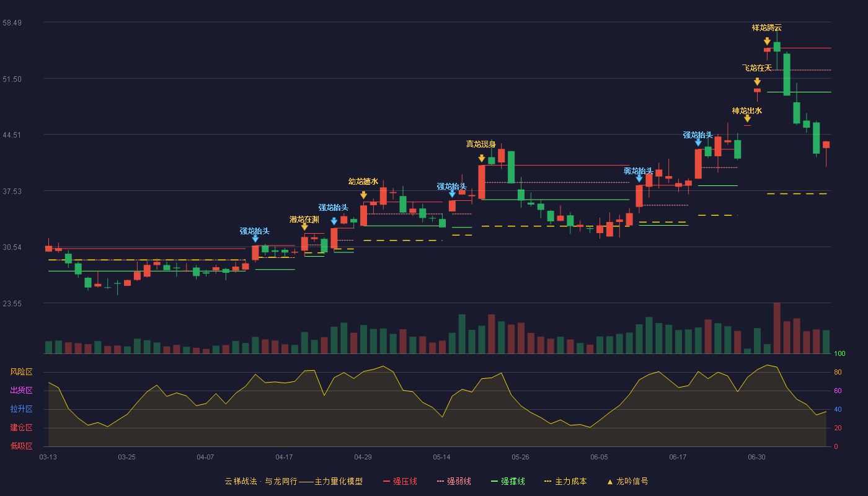Select the 飞龙在天 signal label
Image resolution: width=868 pixels, height=496 pixels.
pyautogui.click(x=757, y=68)
